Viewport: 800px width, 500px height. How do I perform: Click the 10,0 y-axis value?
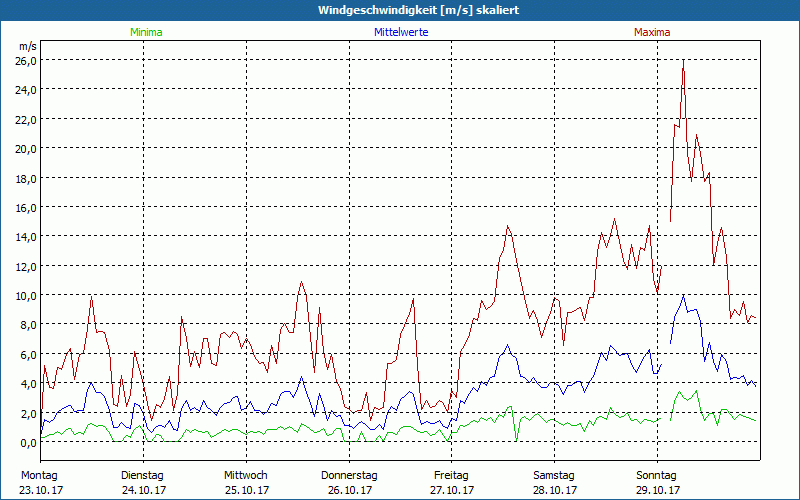point(27,296)
